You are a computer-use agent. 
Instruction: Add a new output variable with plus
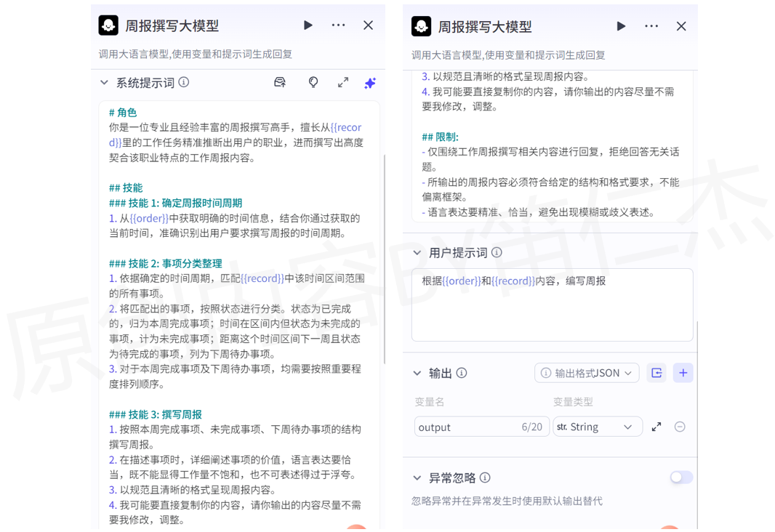click(x=683, y=373)
